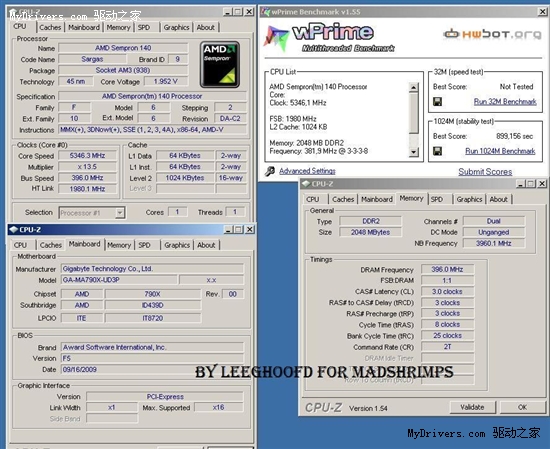Switch to Mainboard tab in Memory CPU-Z window
The height and width of the screenshot is (449, 550).
(x=377, y=199)
